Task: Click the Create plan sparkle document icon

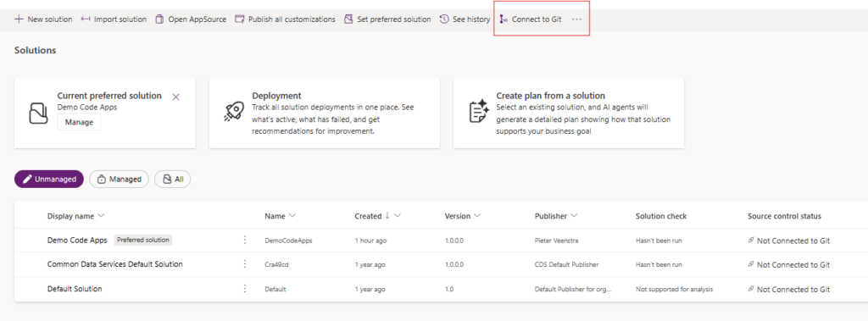Action: coord(478,111)
